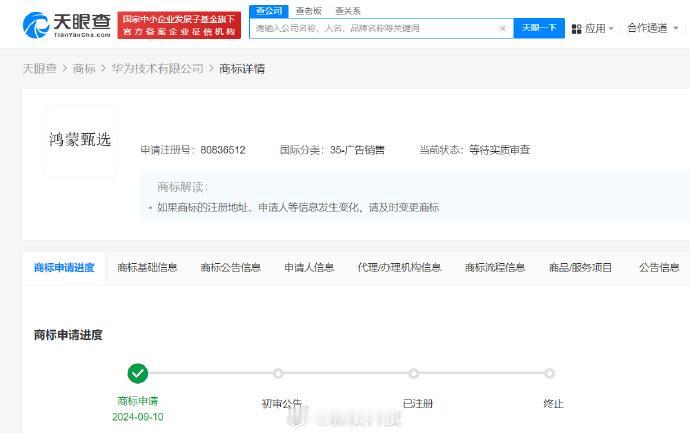Viewport: 690px width, 433px height.
Task: Switch to 商标流程信息 tab
Action: point(495,268)
